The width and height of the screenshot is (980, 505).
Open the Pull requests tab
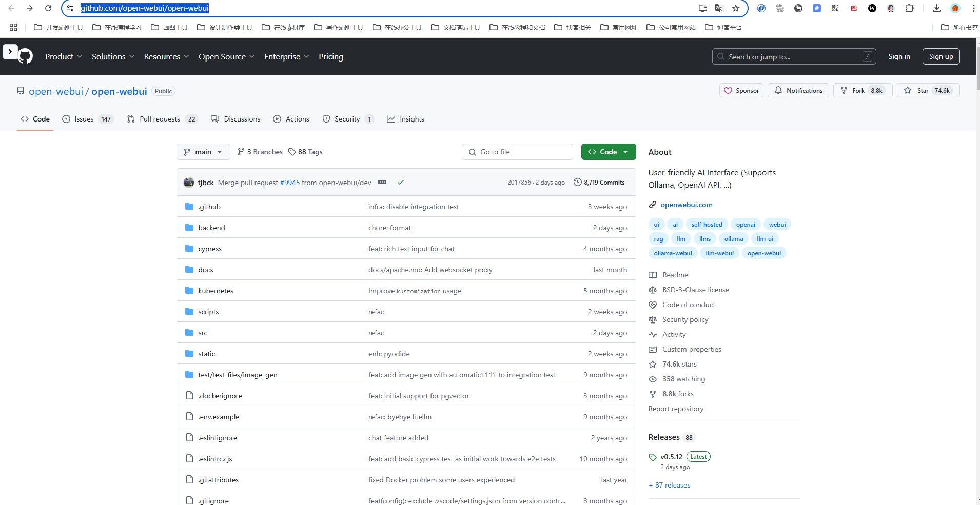(x=160, y=119)
